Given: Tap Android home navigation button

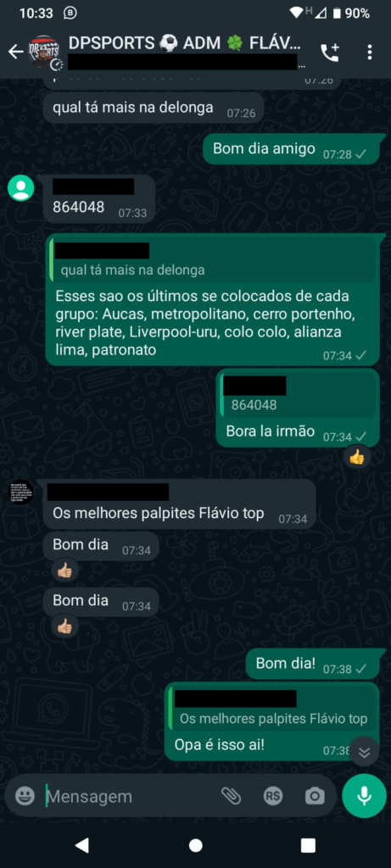Looking at the screenshot, I should pyautogui.click(x=195, y=845).
